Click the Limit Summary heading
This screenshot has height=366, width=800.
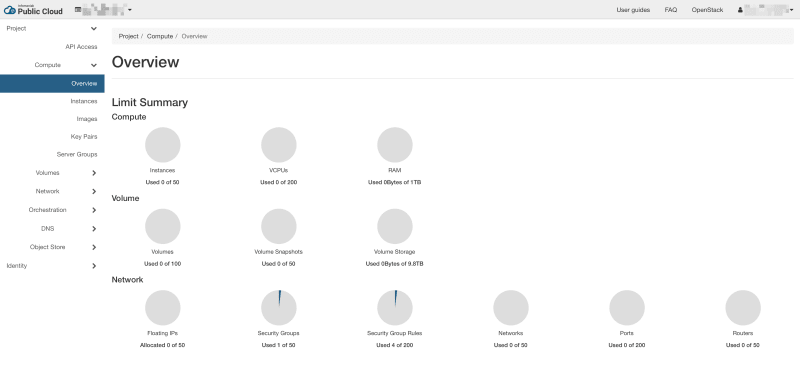[x=149, y=103]
